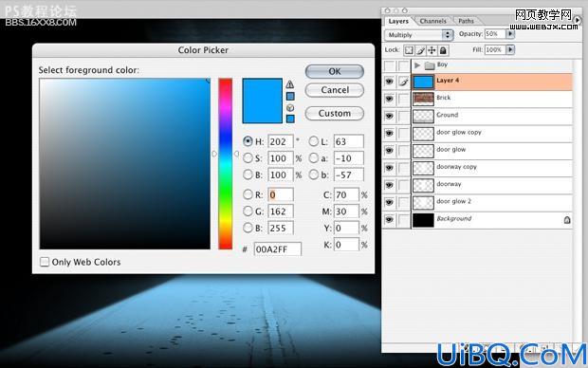Open the Multiply blend mode dropdown

[418, 35]
